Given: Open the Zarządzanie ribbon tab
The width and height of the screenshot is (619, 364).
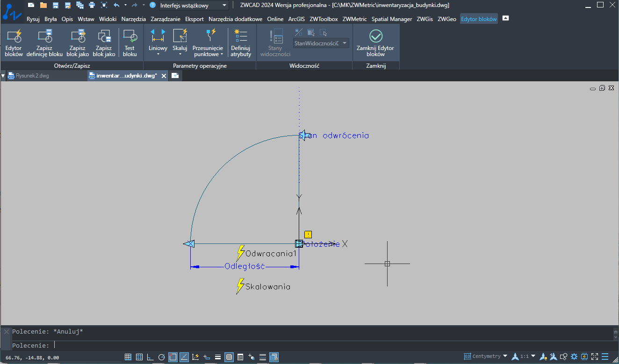Looking at the screenshot, I should (x=166, y=19).
